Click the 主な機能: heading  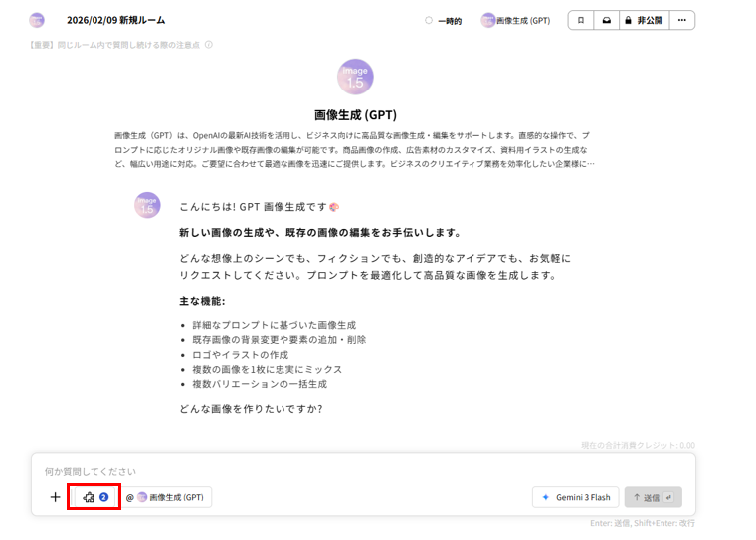[x=202, y=301]
